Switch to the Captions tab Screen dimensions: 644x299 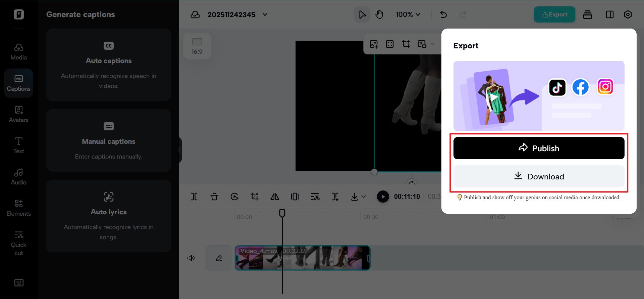[19, 83]
